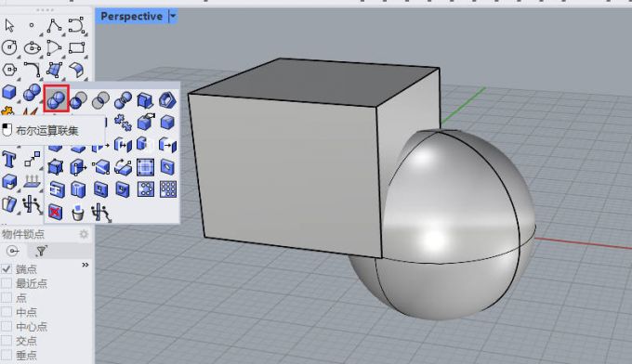Click the Rectangle drawing tool

tap(76, 48)
